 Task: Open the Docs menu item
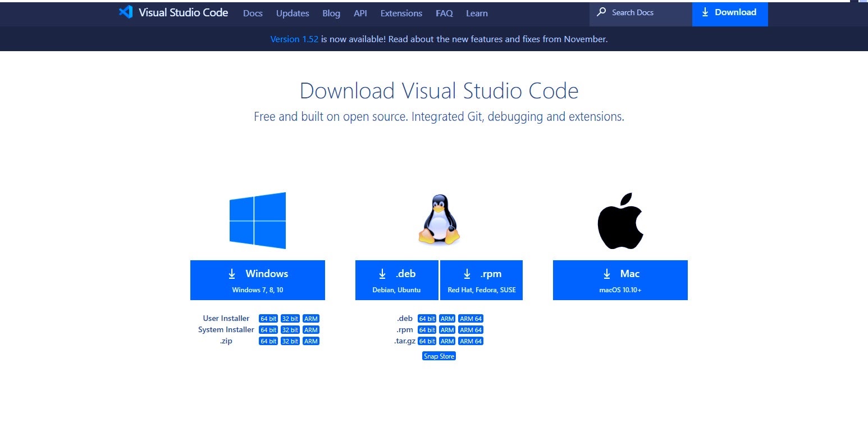[253, 13]
